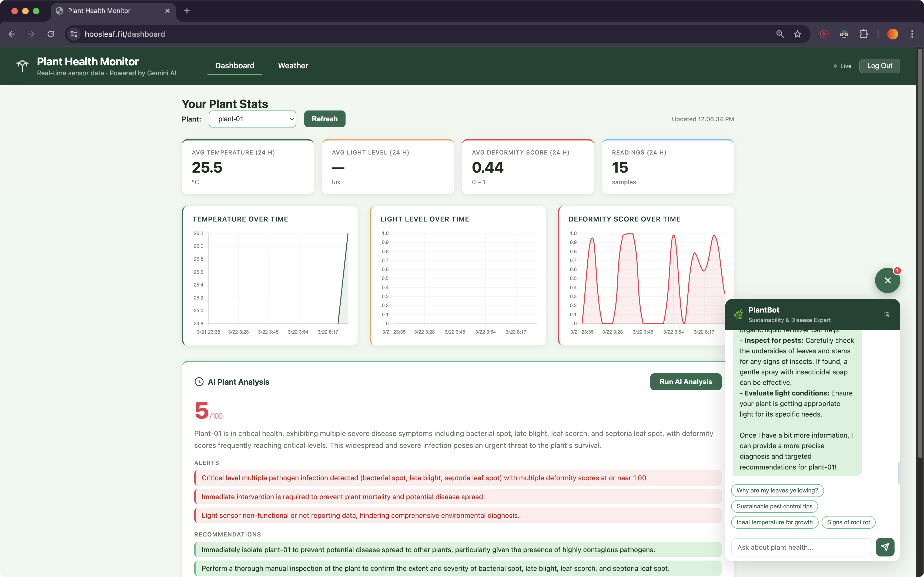Bookmark page with star icon

pyautogui.click(x=797, y=34)
